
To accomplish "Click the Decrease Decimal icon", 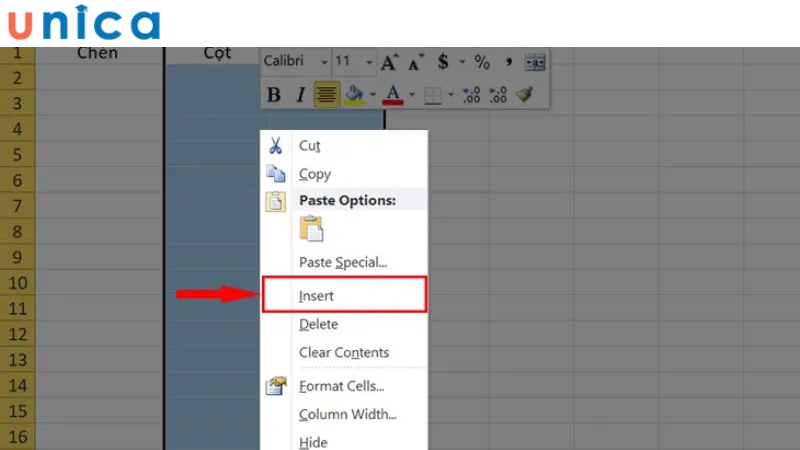I will coord(498,95).
